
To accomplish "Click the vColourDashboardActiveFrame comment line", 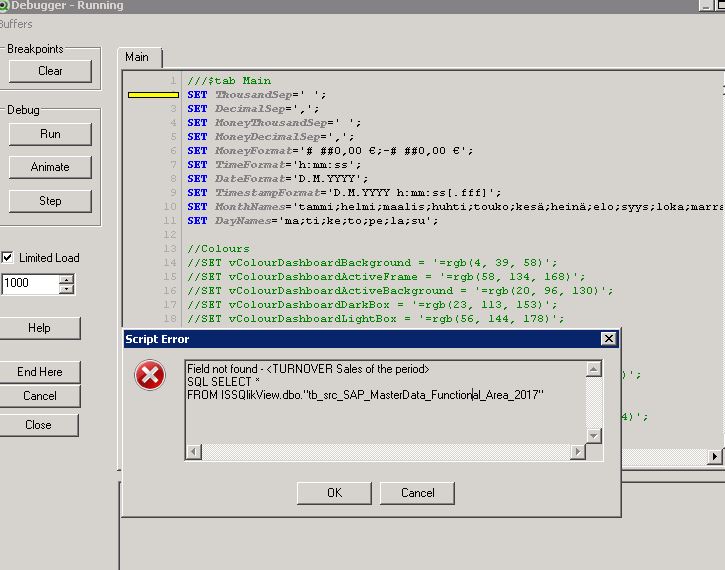I will click(386, 276).
